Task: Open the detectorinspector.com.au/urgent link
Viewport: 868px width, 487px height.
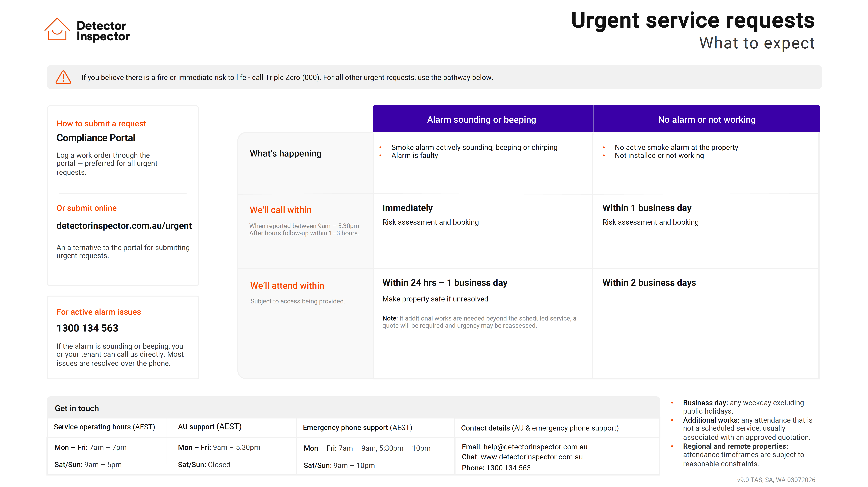Action: (x=124, y=225)
